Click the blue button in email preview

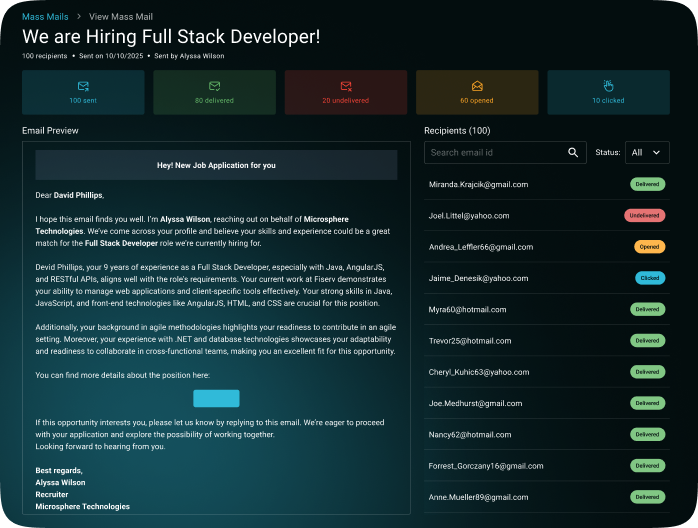tap(216, 398)
